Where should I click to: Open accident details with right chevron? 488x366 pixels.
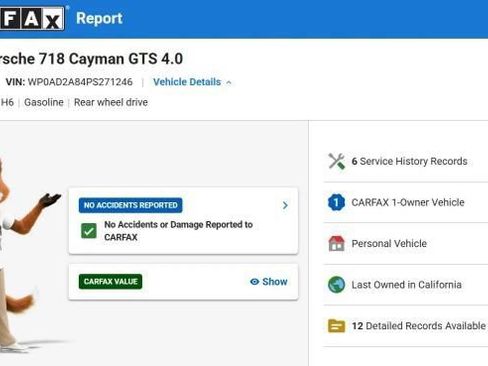point(285,205)
